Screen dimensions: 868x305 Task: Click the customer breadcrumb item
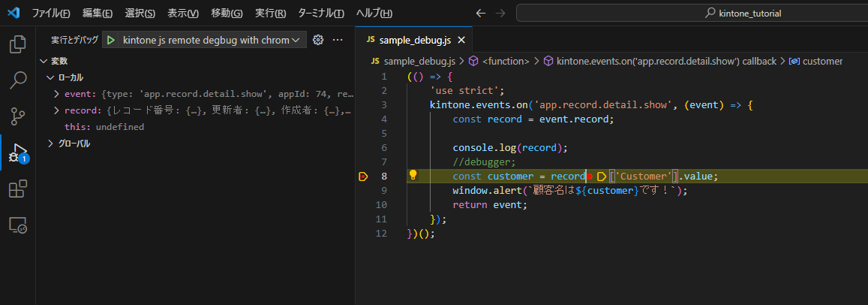[x=822, y=61]
